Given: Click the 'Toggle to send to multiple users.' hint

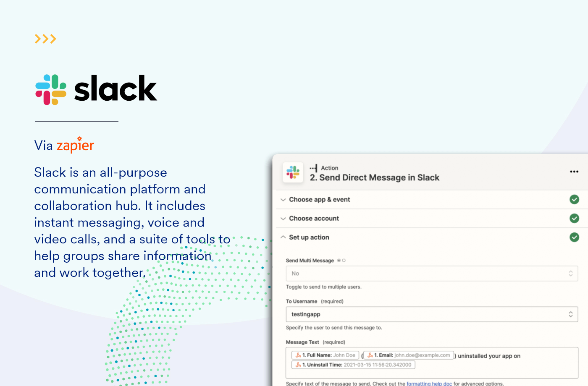Looking at the screenshot, I should click(323, 287).
